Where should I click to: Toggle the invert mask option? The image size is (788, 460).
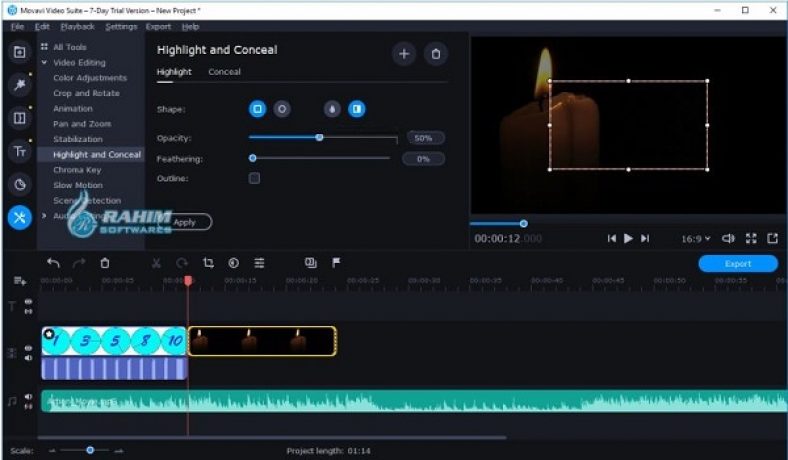(357, 109)
